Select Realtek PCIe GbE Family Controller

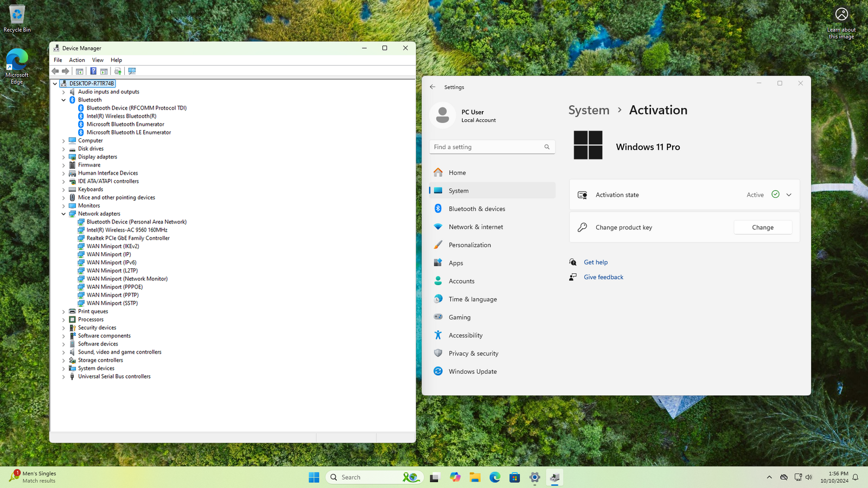pos(128,238)
